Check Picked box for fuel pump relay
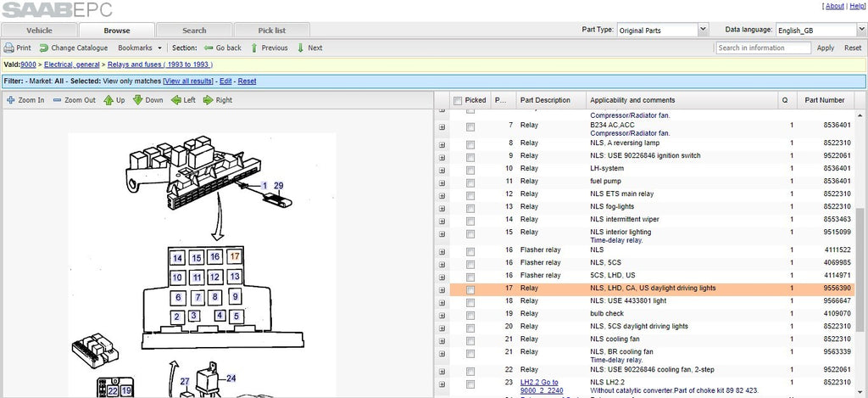Screen dimensions: 868x398 [x=470, y=182]
